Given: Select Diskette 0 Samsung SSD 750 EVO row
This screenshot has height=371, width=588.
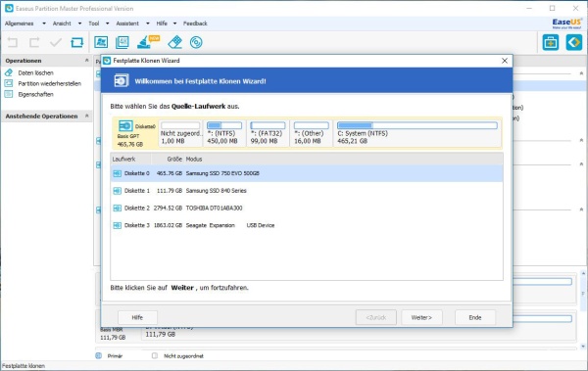Looking at the screenshot, I should pos(307,173).
